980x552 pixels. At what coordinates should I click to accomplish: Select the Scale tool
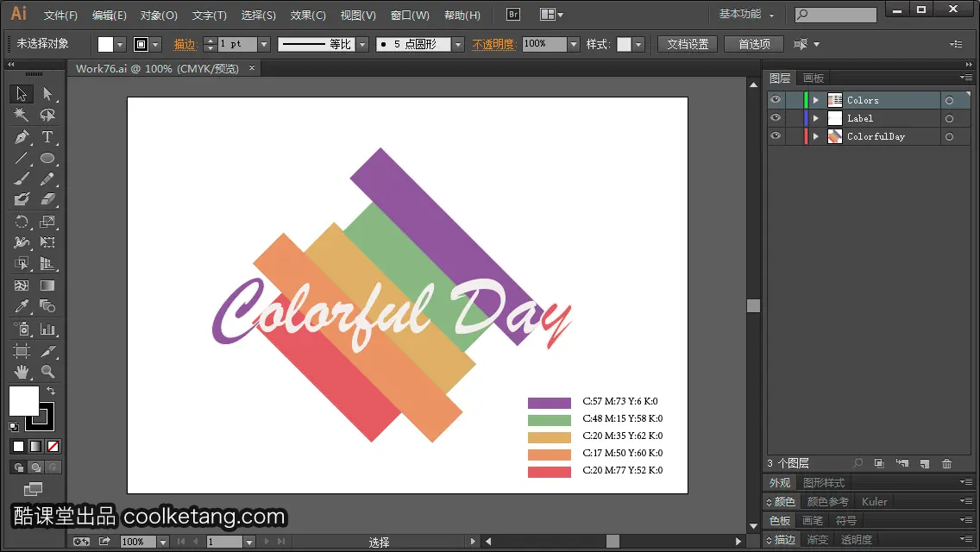click(47, 222)
